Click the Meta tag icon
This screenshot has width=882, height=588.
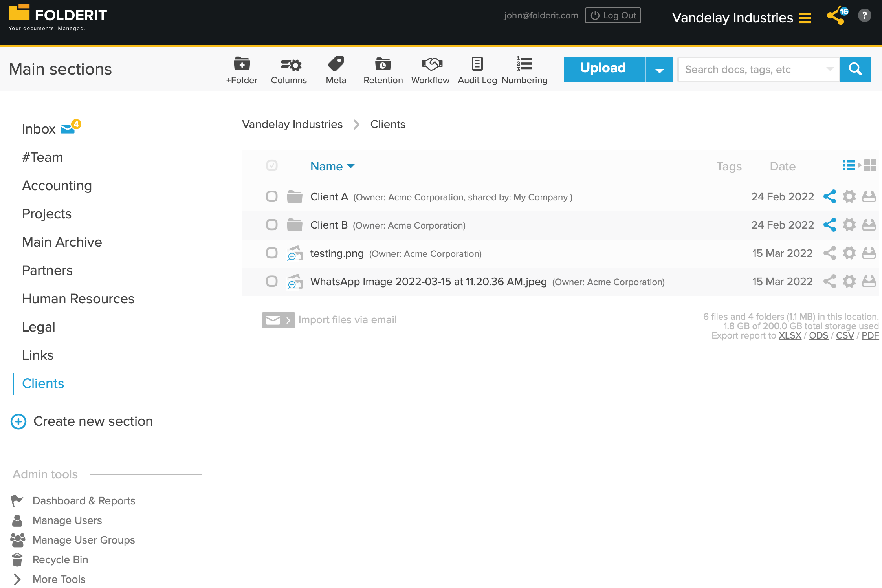pos(336,64)
